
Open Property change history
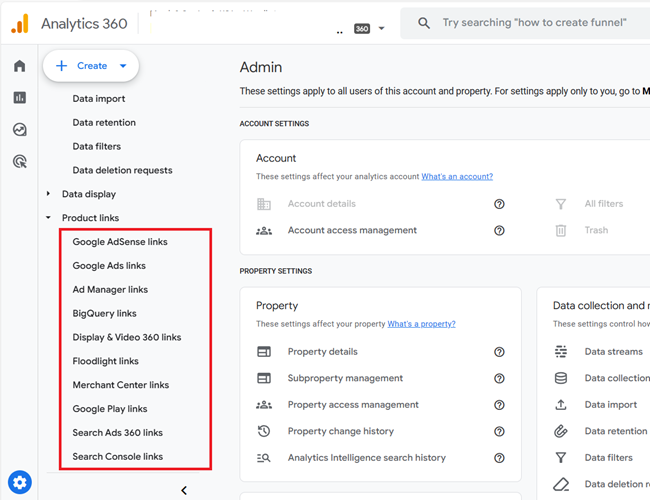point(341,432)
